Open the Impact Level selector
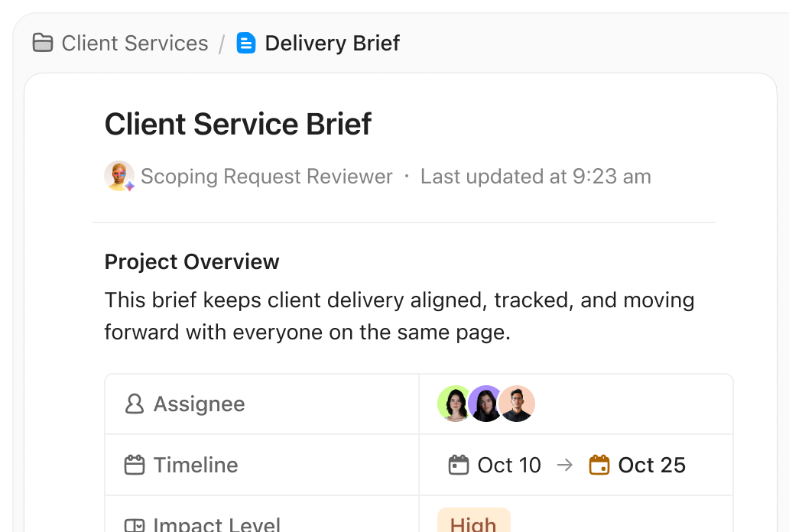The width and height of the screenshot is (789, 532). click(x=576, y=523)
